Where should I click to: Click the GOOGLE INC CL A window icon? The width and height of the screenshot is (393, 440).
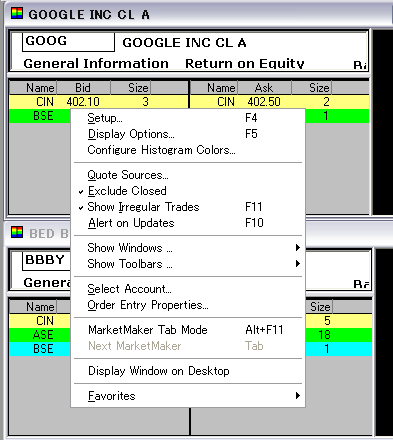(x=17, y=14)
